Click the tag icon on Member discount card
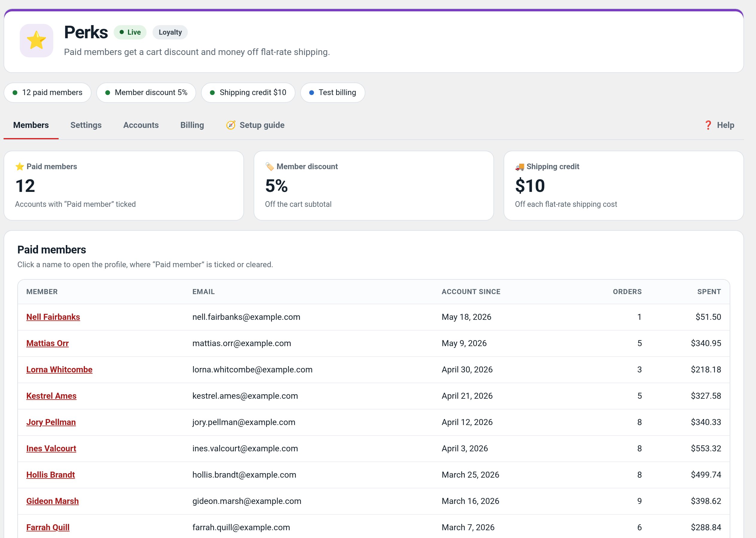 (x=270, y=167)
